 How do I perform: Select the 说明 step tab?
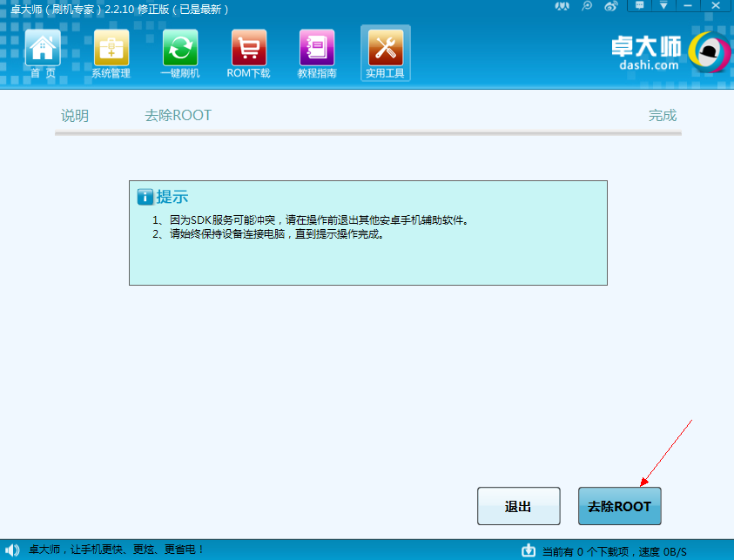coord(75,116)
